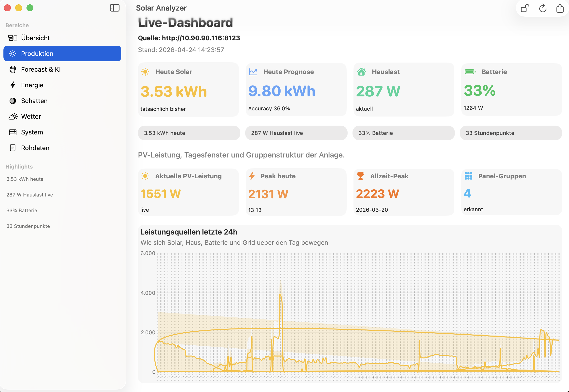
Task: Open the Wetter section
Action: (31, 117)
